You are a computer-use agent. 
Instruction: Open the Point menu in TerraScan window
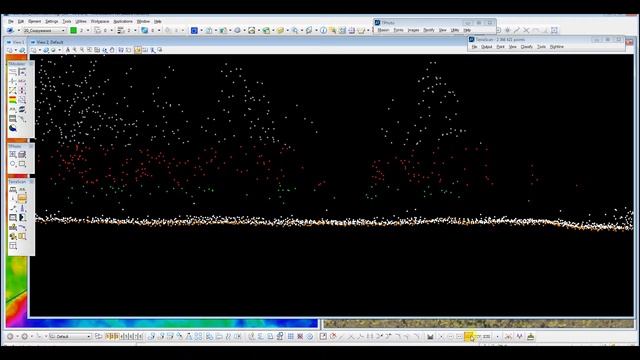point(500,47)
